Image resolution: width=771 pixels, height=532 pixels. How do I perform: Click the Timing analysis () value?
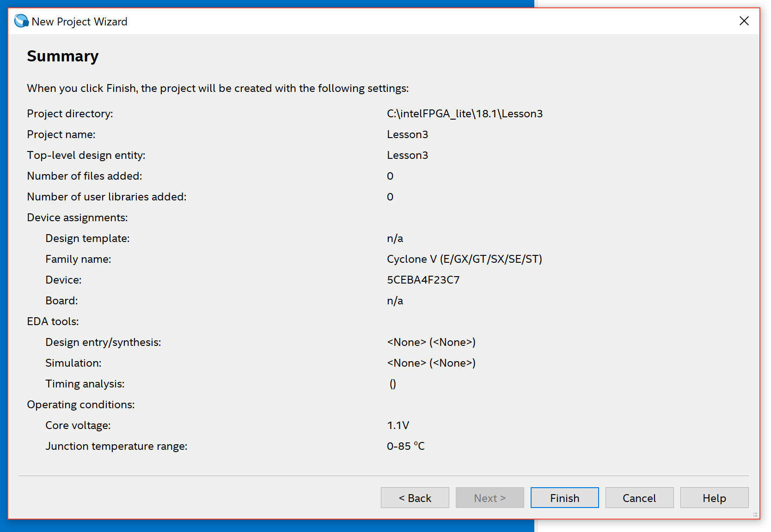392,384
